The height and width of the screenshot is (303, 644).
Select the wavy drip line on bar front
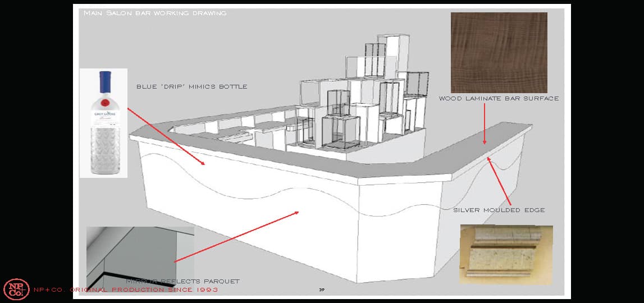[253, 192]
